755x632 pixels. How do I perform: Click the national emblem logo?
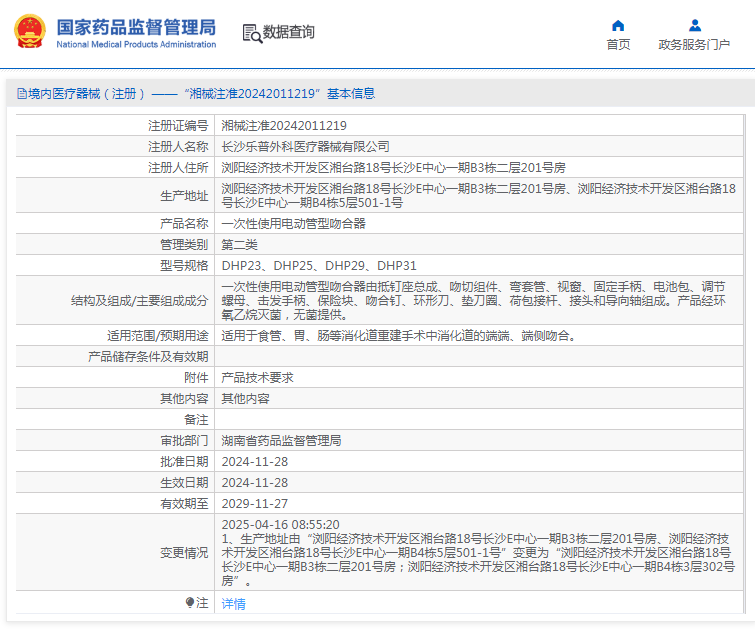click(30, 32)
